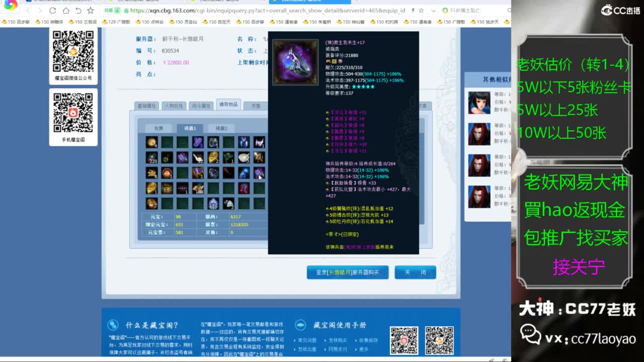Viewport: 644px width, 362px height.
Task: Select inventory item with count 220
Action: click(x=151, y=158)
